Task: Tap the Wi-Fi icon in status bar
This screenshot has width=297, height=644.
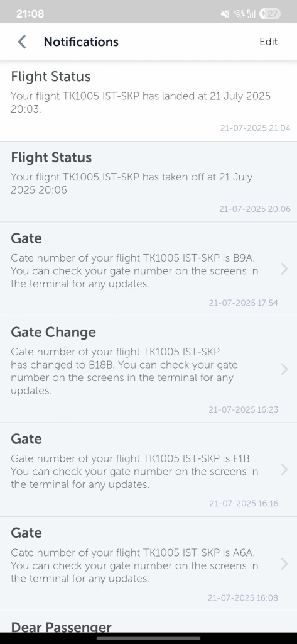Action: tap(239, 14)
